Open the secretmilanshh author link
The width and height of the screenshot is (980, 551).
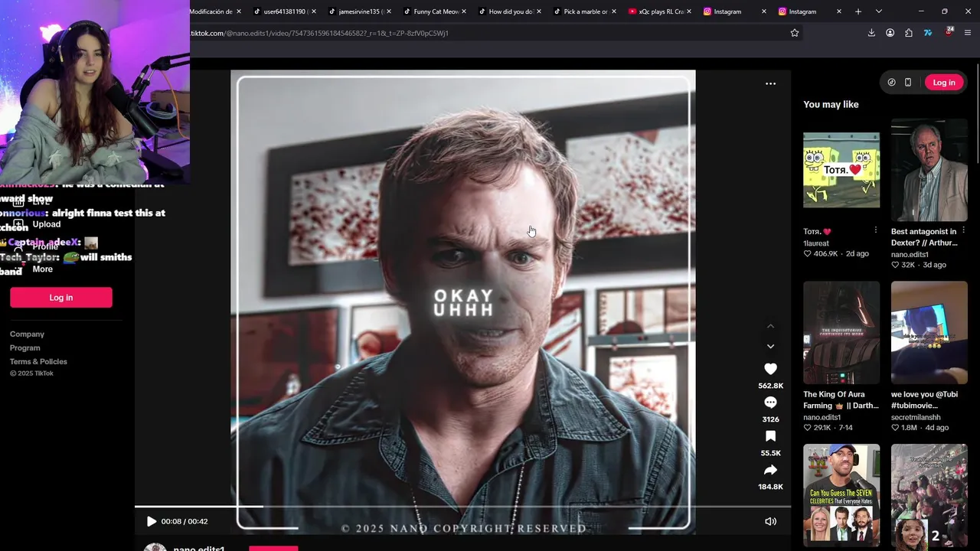[x=916, y=417]
